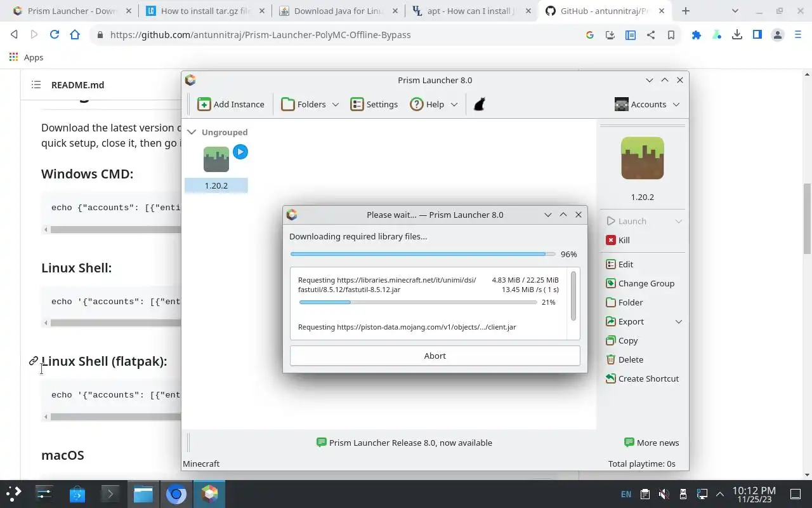Click the browser page vertical scrollbar
The width and height of the screenshot is (812, 508).
click(x=807, y=219)
